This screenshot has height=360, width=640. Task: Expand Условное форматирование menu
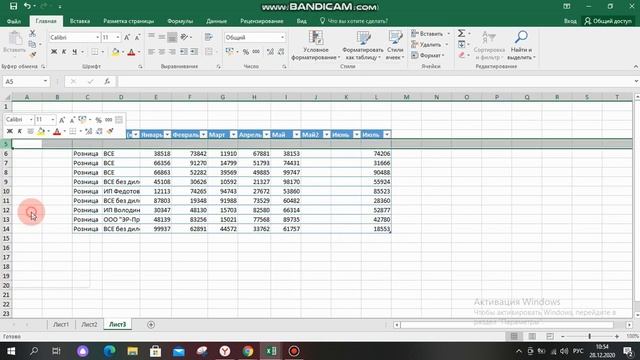pos(315,46)
